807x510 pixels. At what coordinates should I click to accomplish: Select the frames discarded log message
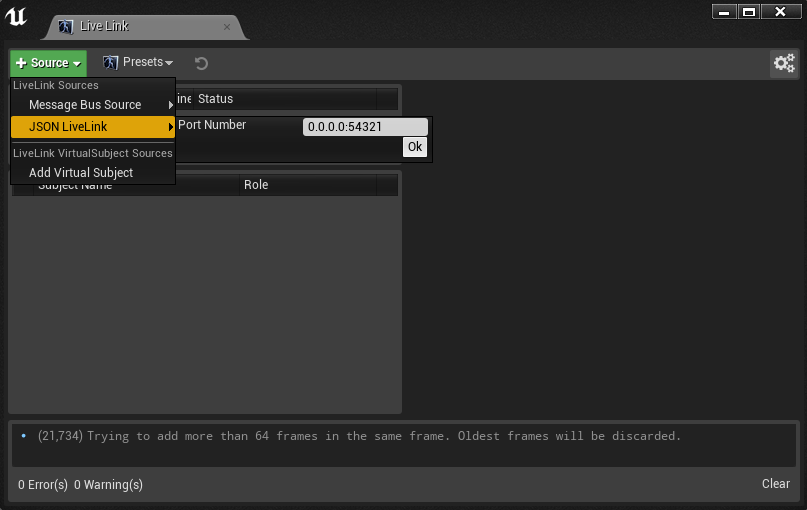[x=359, y=436]
